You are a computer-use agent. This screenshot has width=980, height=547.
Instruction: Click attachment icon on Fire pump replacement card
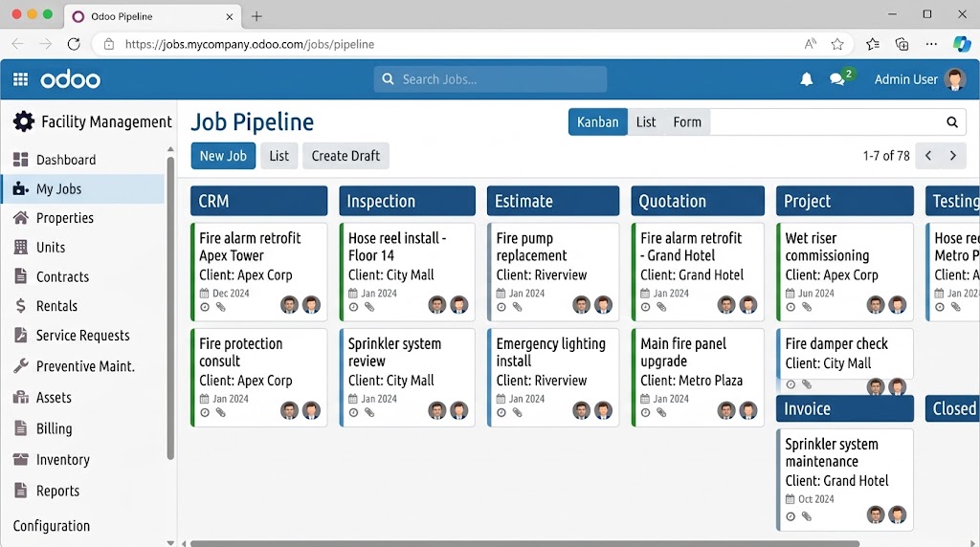[x=517, y=307]
